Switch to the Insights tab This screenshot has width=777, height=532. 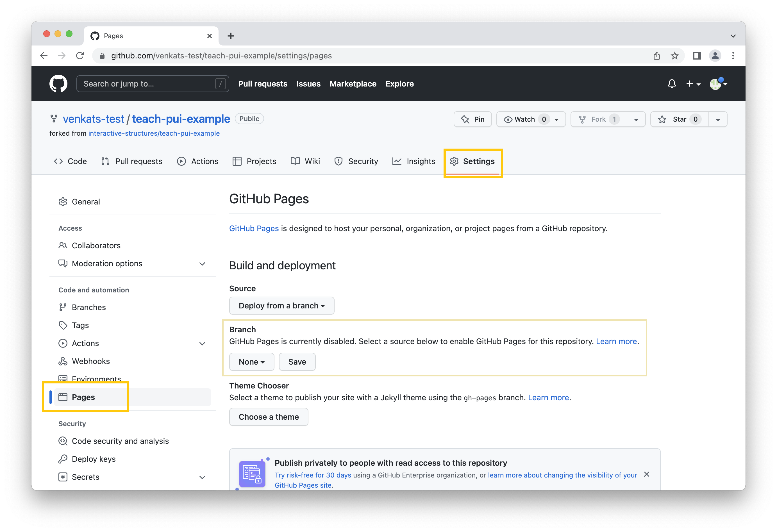click(x=414, y=161)
